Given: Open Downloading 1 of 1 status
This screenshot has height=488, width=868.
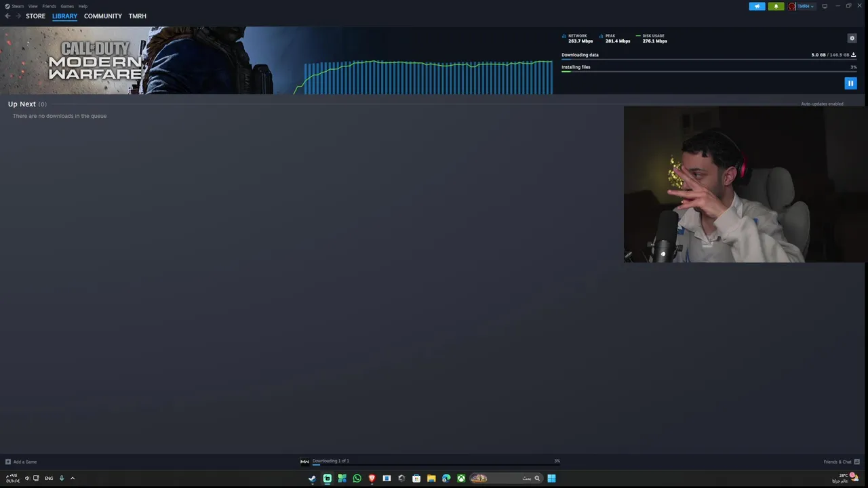Looking at the screenshot, I should click(331, 461).
